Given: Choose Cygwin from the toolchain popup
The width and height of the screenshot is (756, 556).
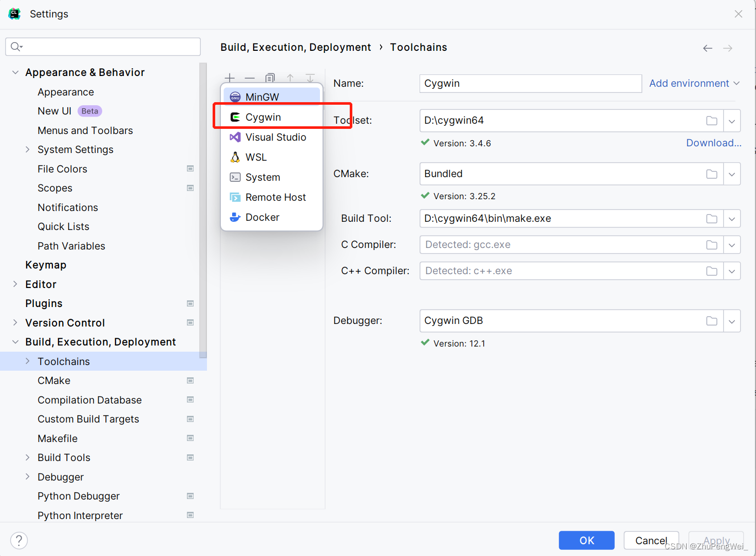Looking at the screenshot, I should click(x=272, y=117).
